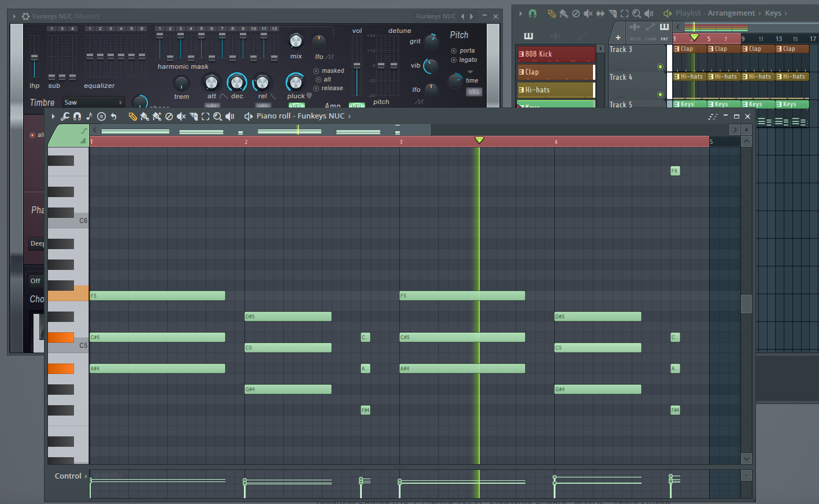The image size is (819, 504).
Task: Toggle the snap magnet in the playlist toolbar
Action: click(532, 13)
